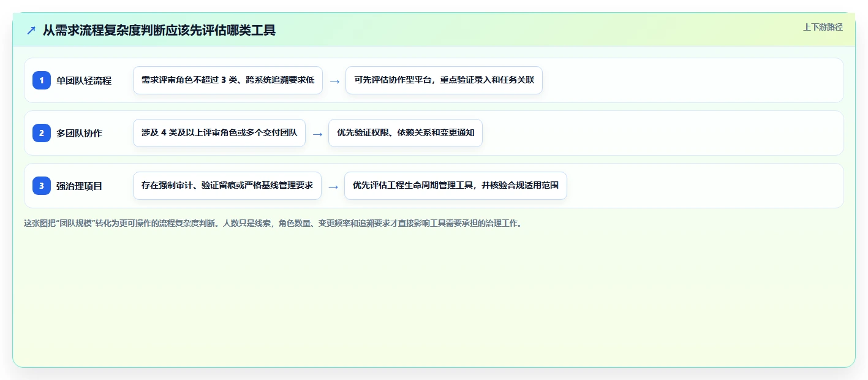Click the arrow icon beside the title
Screen dimensions: 868x380
31,30
